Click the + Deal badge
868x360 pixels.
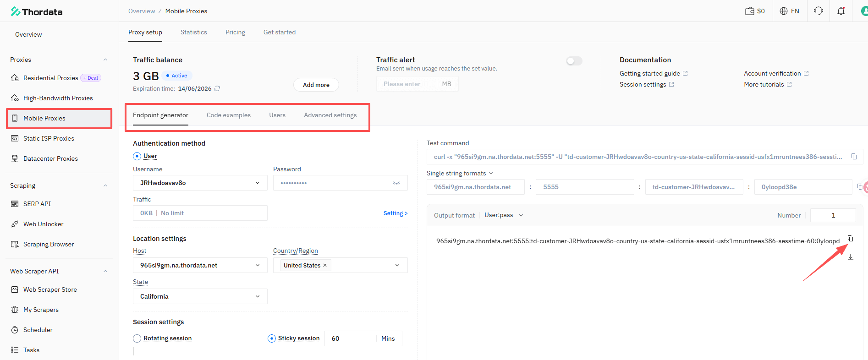pyautogui.click(x=91, y=78)
